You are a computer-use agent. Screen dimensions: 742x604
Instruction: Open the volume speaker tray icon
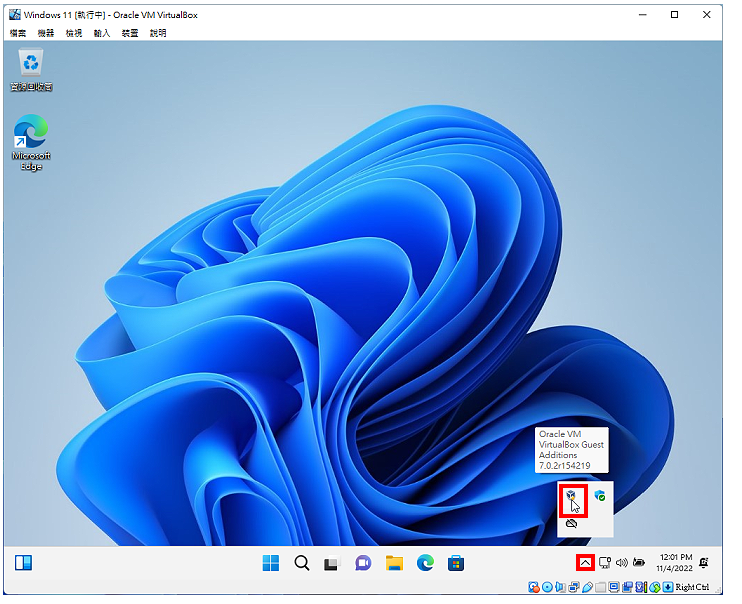621,563
